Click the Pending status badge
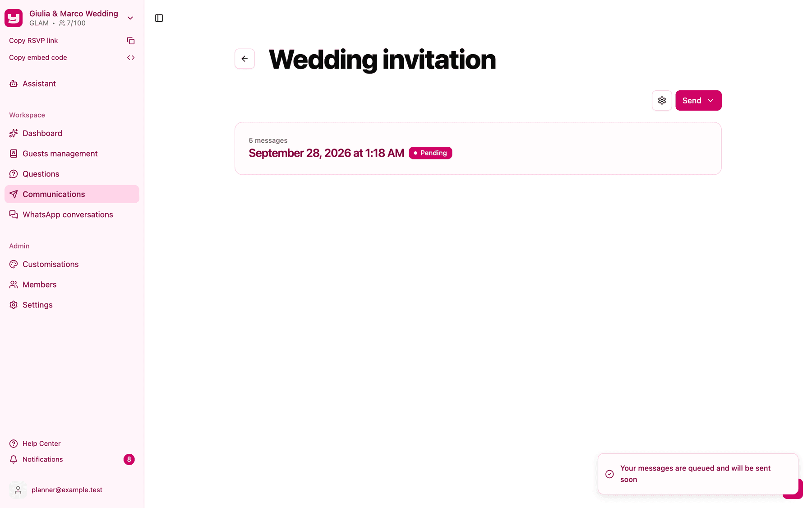This screenshot has width=812, height=508. point(430,153)
